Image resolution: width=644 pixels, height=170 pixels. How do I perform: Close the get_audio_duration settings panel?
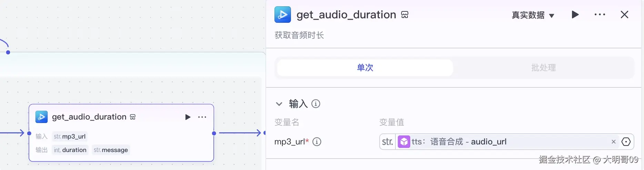[624, 15]
